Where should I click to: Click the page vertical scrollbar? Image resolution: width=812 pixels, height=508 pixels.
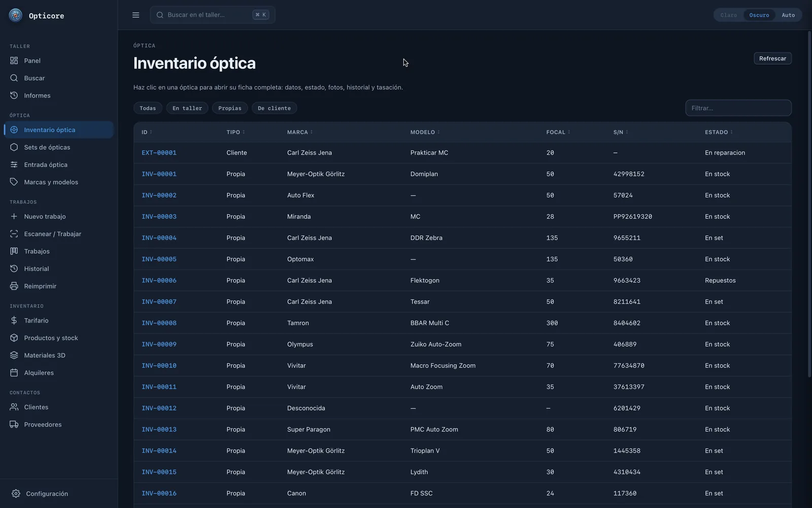point(809,203)
